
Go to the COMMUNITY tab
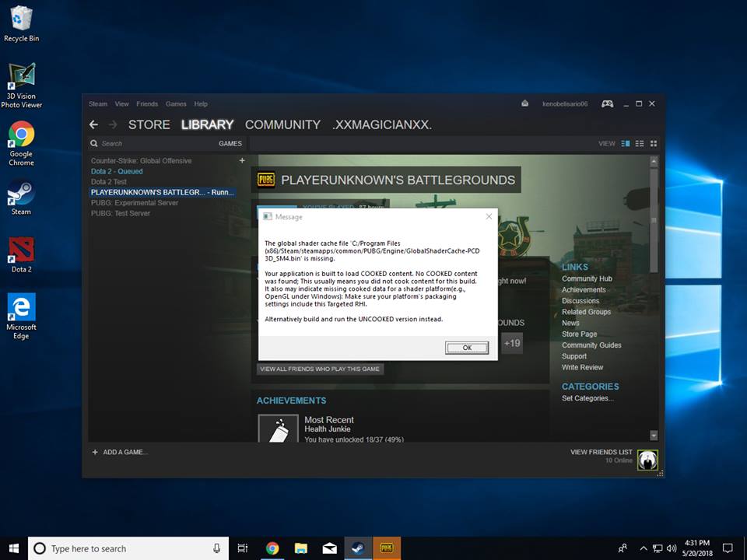point(282,124)
